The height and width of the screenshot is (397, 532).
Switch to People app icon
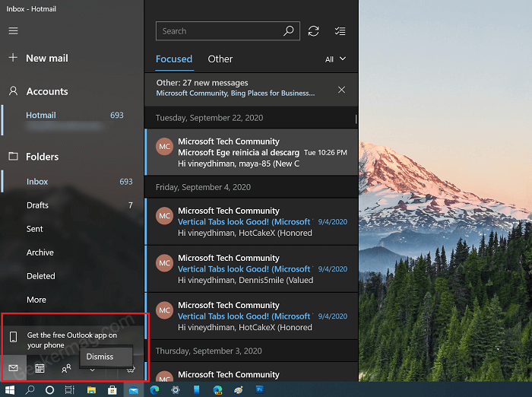point(66,368)
